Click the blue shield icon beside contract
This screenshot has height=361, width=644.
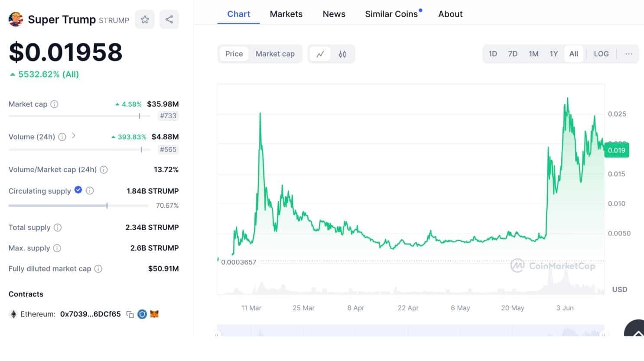point(142,314)
